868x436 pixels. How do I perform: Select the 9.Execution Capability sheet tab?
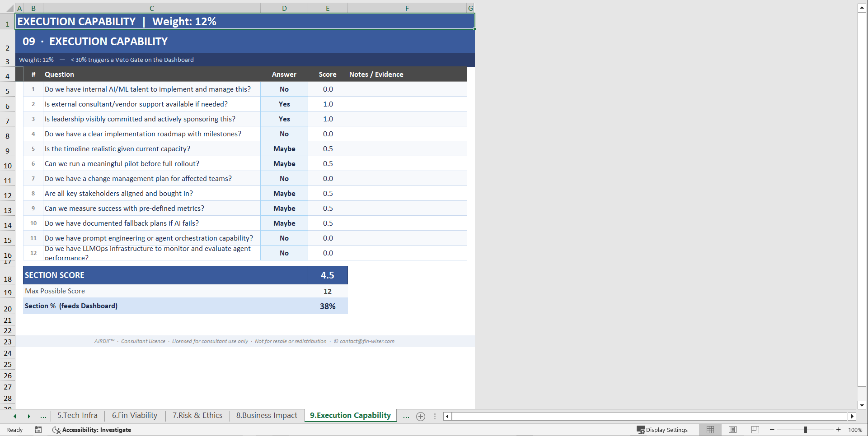[x=350, y=415]
